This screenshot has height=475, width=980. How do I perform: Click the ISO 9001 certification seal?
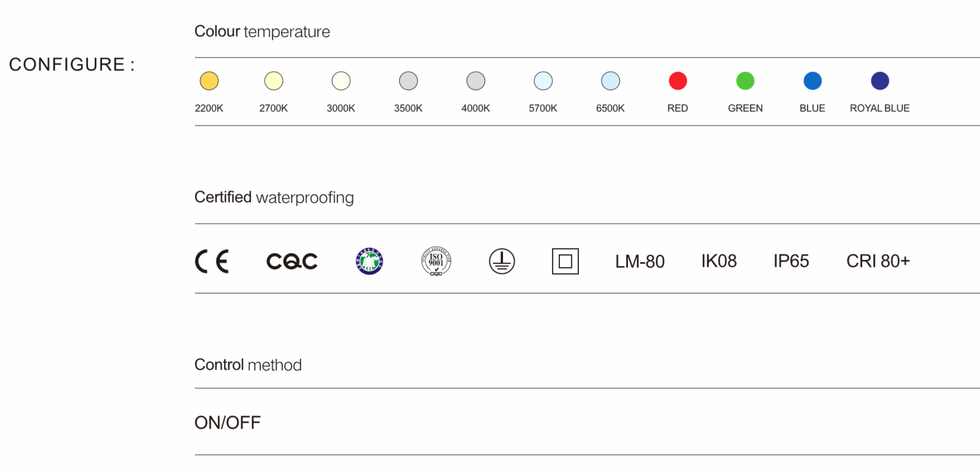pyautogui.click(x=436, y=261)
